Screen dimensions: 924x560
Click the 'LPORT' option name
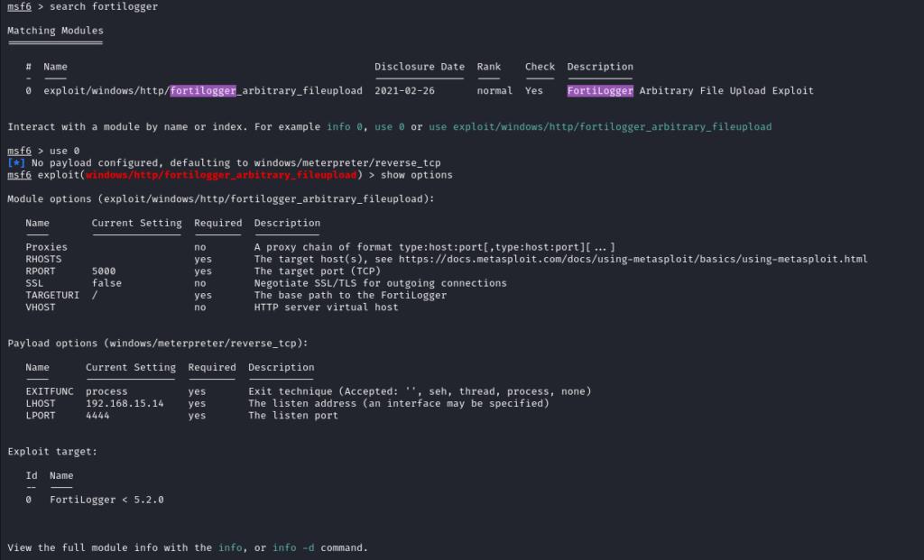pyautogui.click(x=41, y=415)
